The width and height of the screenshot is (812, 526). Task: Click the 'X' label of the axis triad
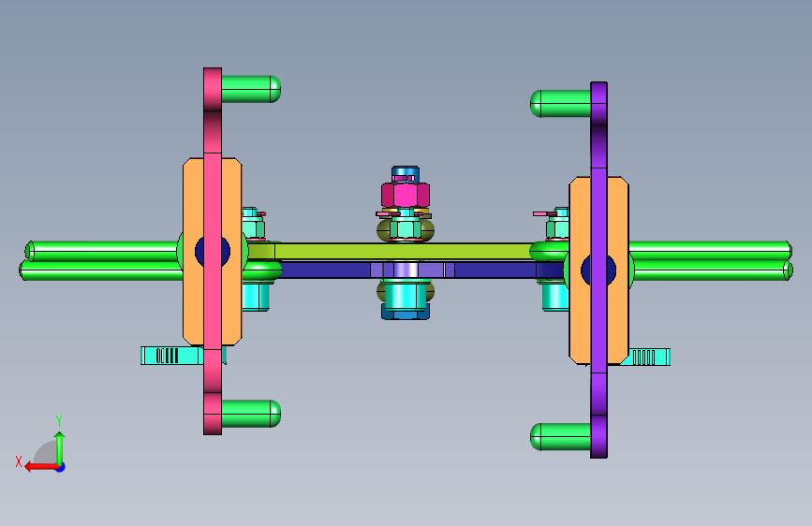[x=19, y=461]
